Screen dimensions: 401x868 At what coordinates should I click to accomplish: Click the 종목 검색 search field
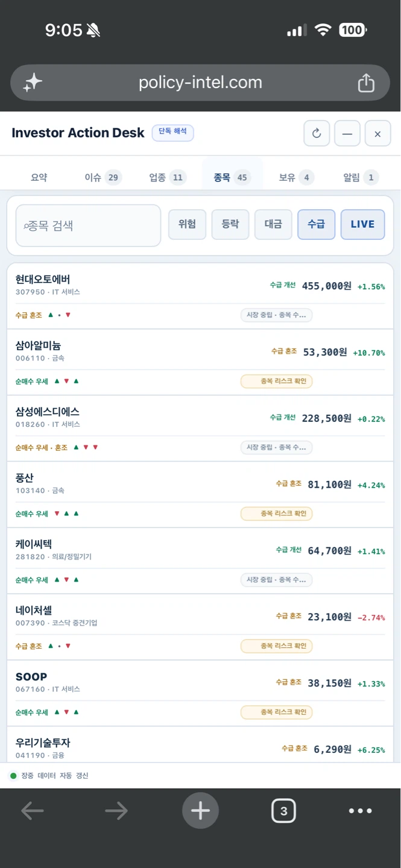(x=88, y=225)
